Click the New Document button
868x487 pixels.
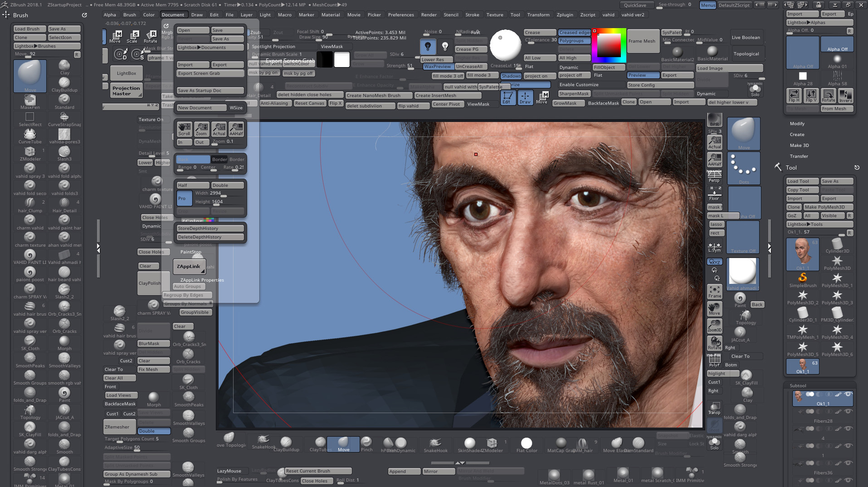(x=201, y=107)
